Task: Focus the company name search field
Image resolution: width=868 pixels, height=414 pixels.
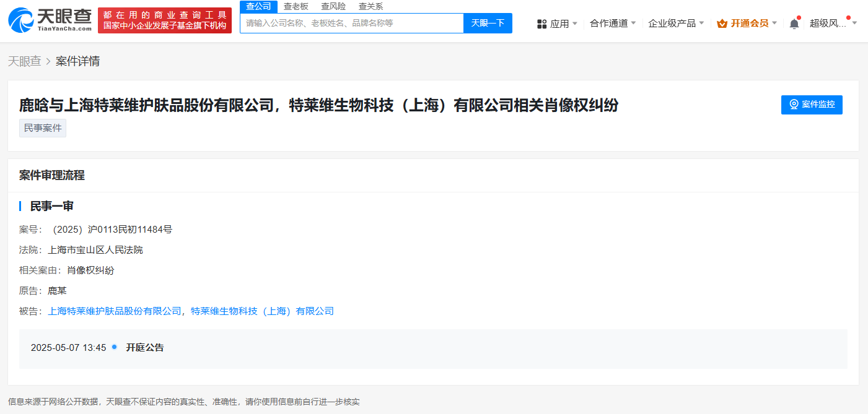Action: click(351, 23)
